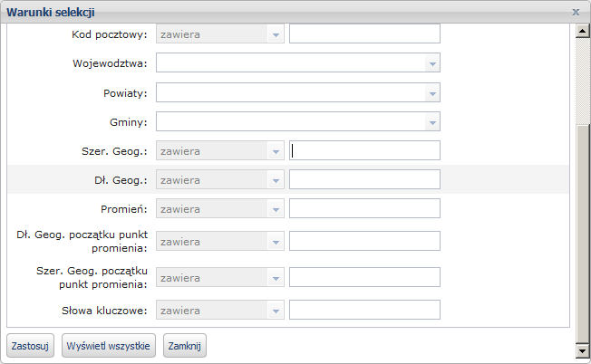Click the scrollbar up arrow
The height and width of the screenshot is (364, 591).
[583, 34]
